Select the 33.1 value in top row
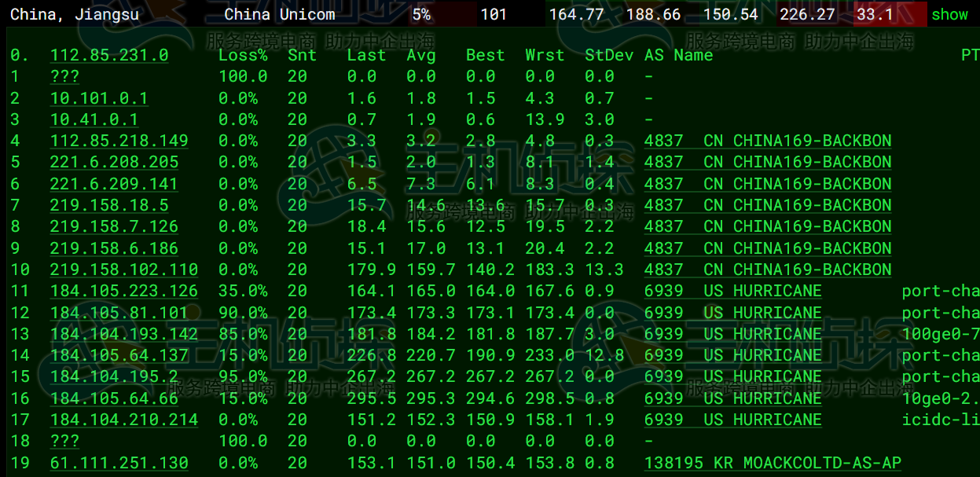 [x=875, y=14]
